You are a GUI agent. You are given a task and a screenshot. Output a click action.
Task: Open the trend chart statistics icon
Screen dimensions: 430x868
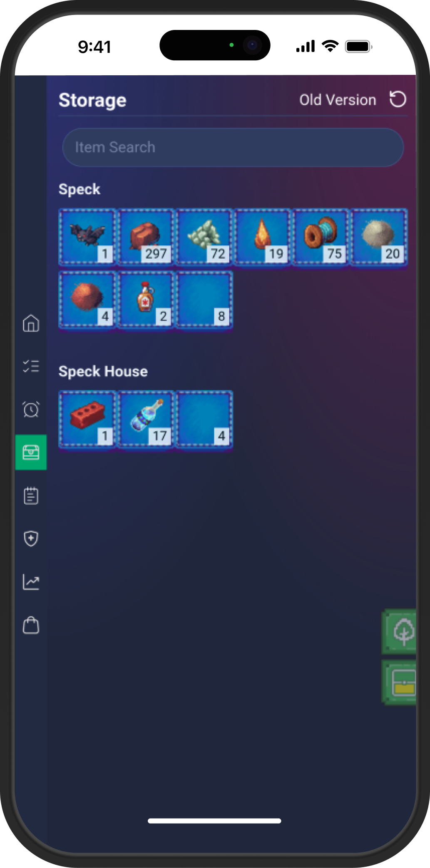(31, 582)
